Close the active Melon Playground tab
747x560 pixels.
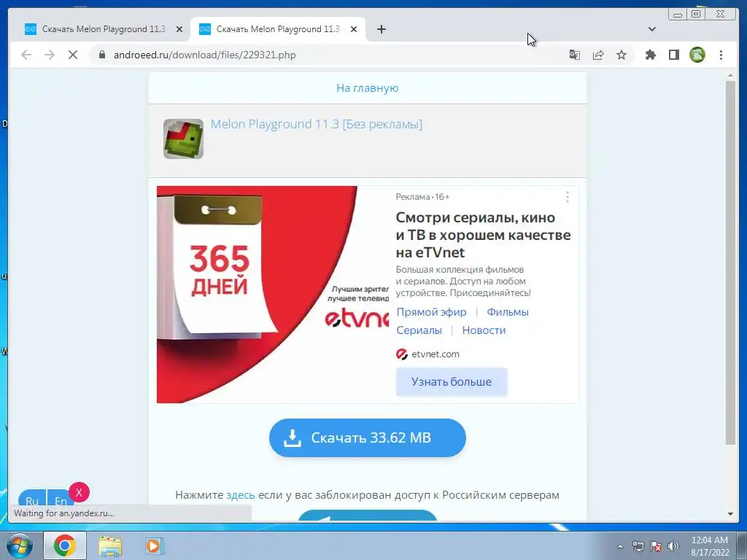[x=354, y=29]
